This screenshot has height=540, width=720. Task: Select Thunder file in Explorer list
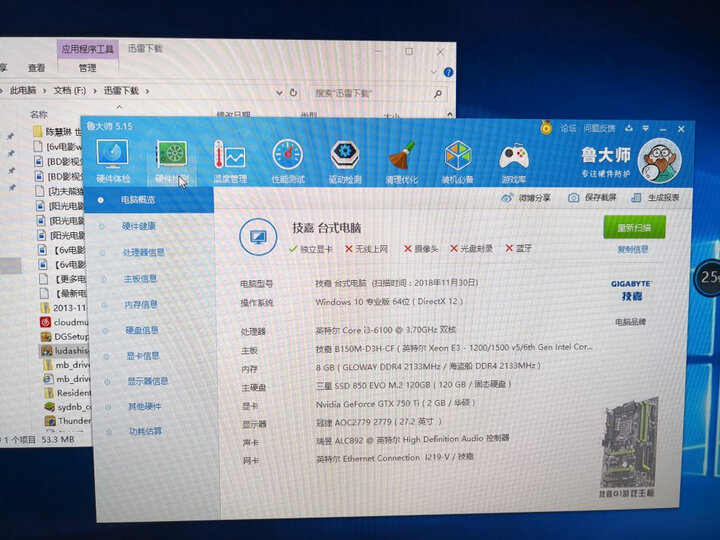[x=68, y=421]
